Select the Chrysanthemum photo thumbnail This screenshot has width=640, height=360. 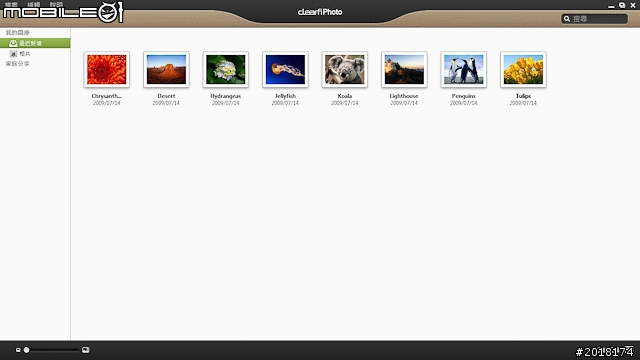click(107, 69)
